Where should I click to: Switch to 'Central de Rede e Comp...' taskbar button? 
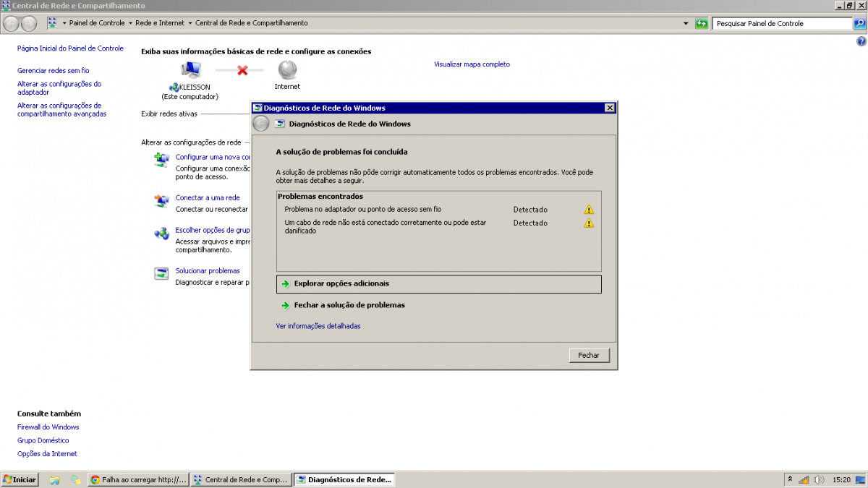pyautogui.click(x=241, y=479)
